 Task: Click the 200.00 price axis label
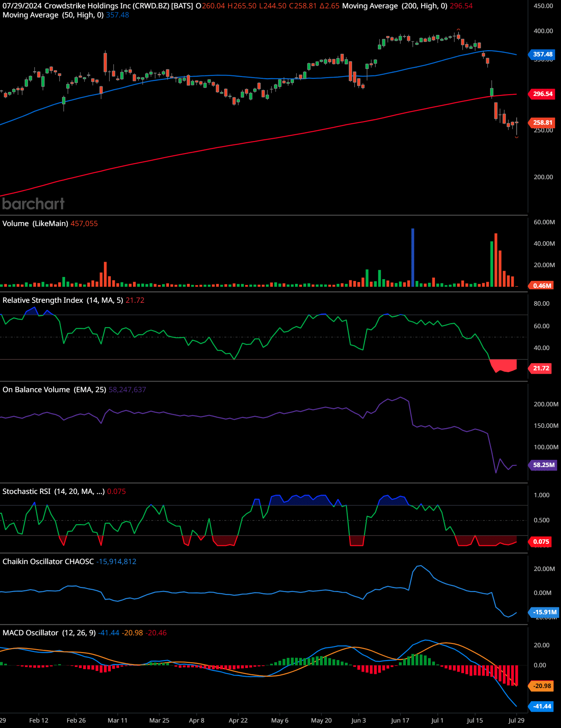543,177
